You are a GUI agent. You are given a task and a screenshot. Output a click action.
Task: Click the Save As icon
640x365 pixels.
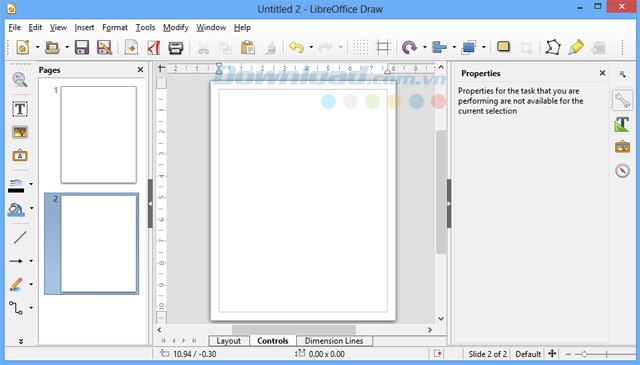click(104, 47)
